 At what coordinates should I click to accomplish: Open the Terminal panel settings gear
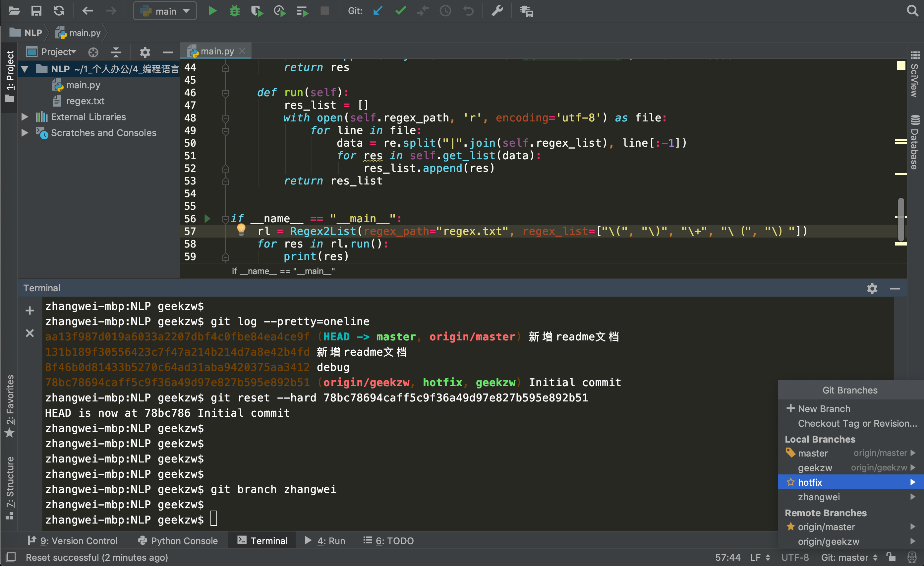(x=872, y=288)
